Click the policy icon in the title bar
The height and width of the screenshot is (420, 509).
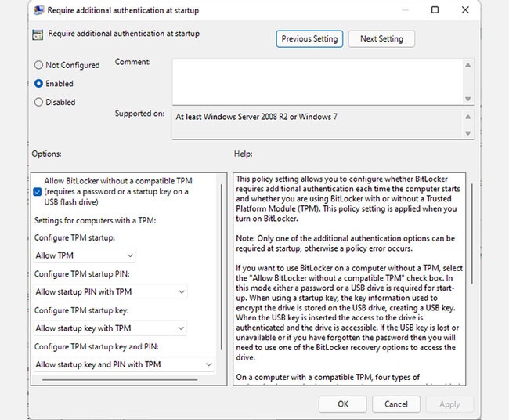click(x=38, y=10)
